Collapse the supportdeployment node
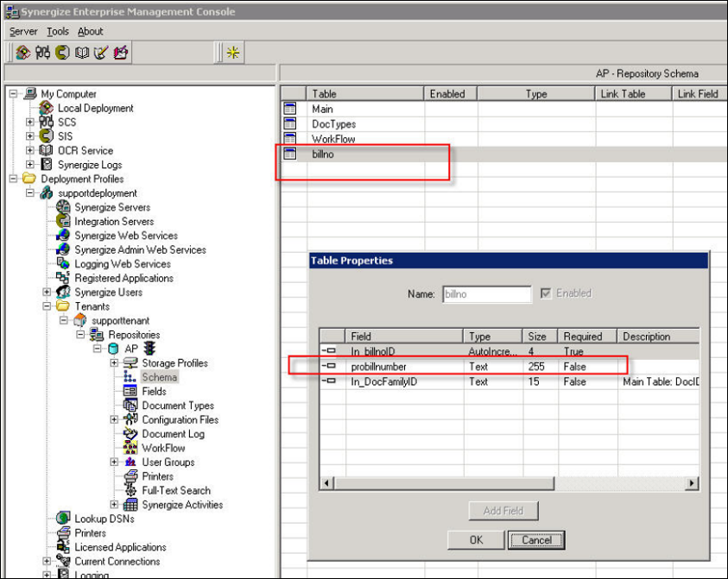Viewport: 728px width, 579px height. point(30,192)
